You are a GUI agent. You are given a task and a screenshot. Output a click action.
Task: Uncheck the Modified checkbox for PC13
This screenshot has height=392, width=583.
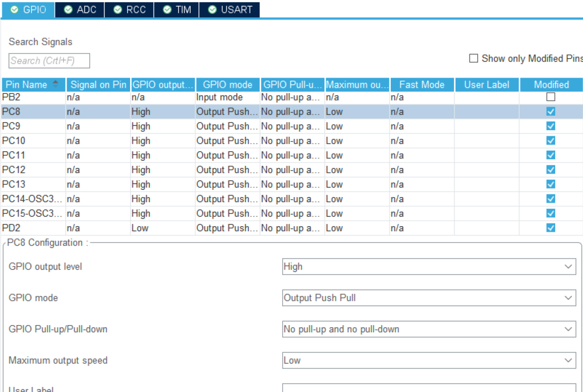[x=551, y=184]
